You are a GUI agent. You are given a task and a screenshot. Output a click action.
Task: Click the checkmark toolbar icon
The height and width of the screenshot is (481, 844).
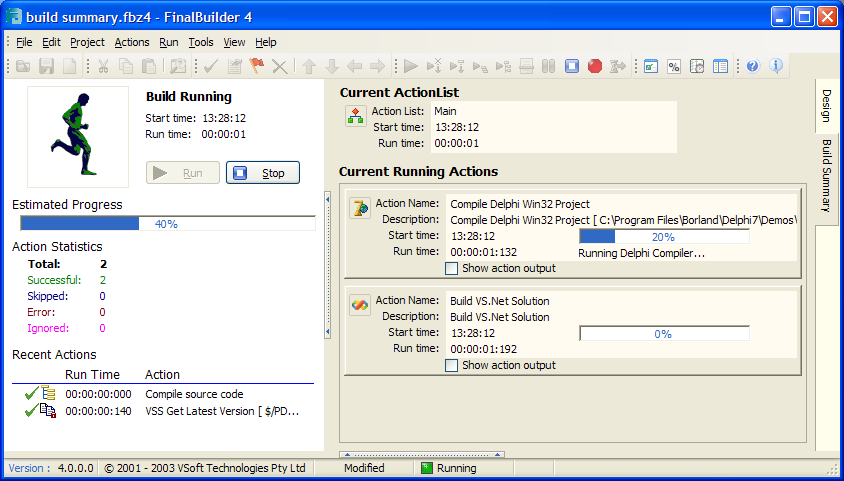(x=210, y=66)
